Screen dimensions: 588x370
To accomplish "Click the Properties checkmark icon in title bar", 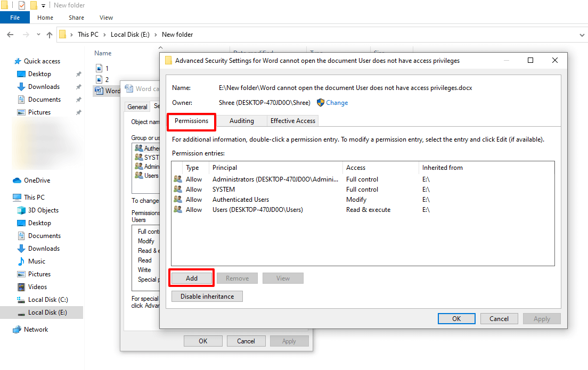I will pos(22,5).
